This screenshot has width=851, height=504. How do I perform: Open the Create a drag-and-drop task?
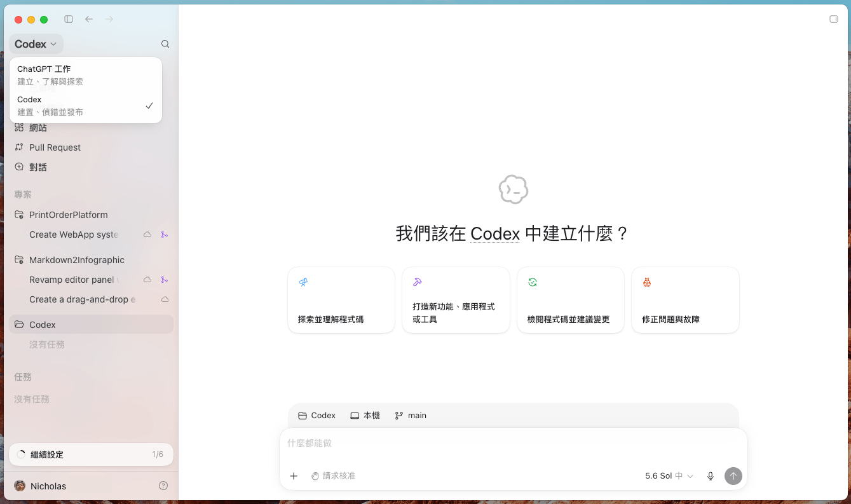[x=82, y=299]
